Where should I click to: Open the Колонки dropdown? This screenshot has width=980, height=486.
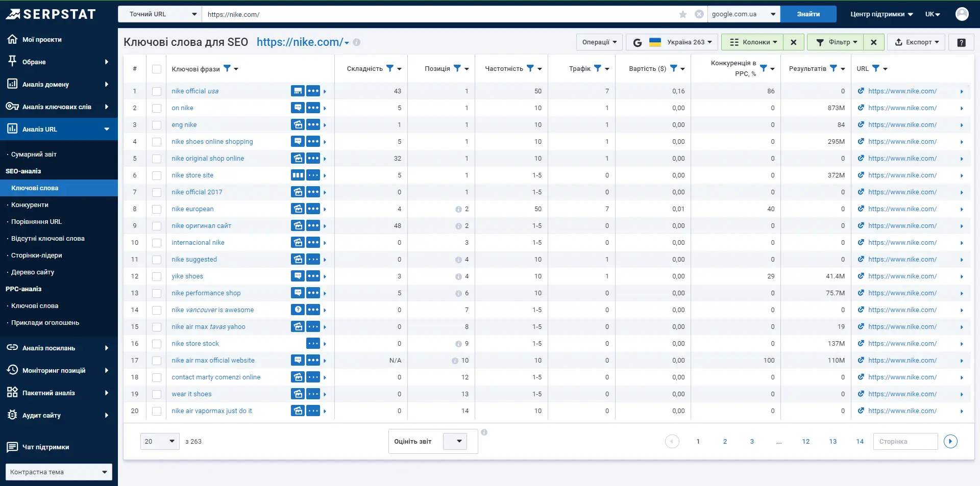tap(753, 42)
